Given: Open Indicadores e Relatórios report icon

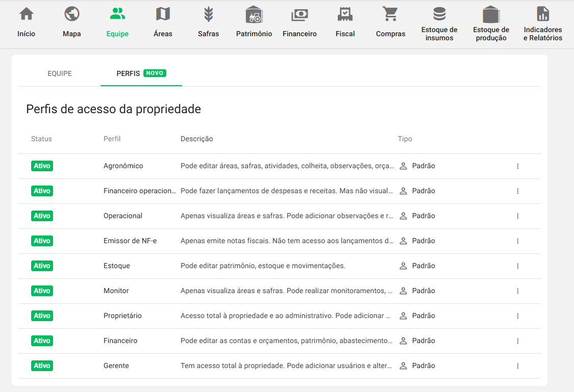Looking at the screenshot, I should (543, 13).
